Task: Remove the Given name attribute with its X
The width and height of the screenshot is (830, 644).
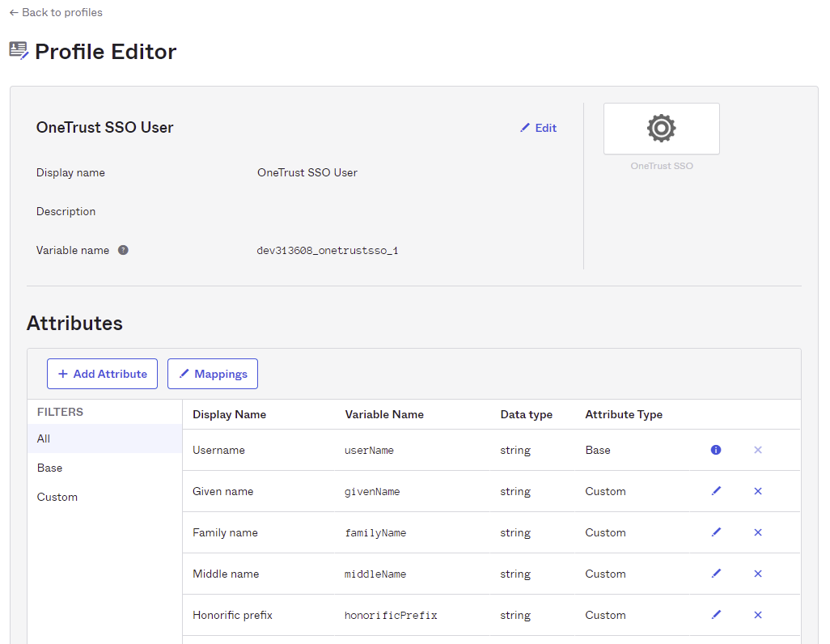Action: click(x=758, y=491)
